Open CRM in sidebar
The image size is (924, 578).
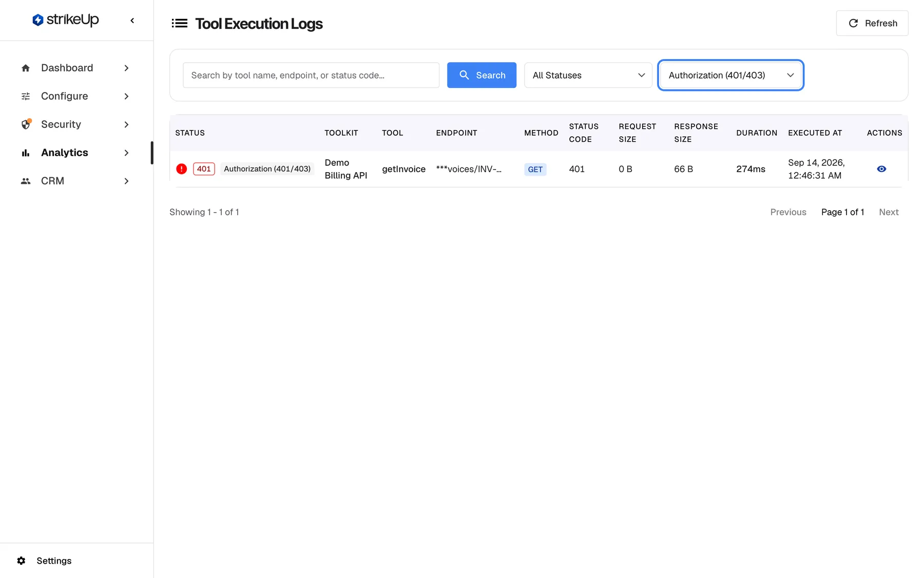pyautogui.click(x=75, y=181)
